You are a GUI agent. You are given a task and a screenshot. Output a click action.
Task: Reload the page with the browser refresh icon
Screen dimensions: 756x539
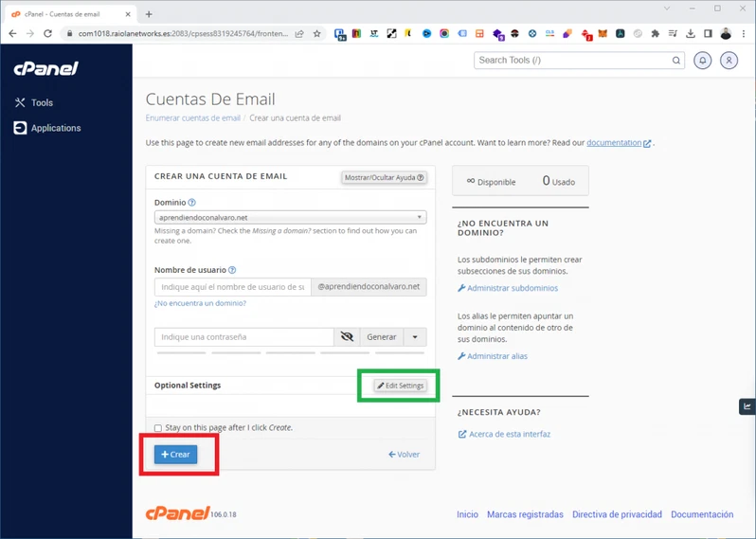tap(47, 33)
